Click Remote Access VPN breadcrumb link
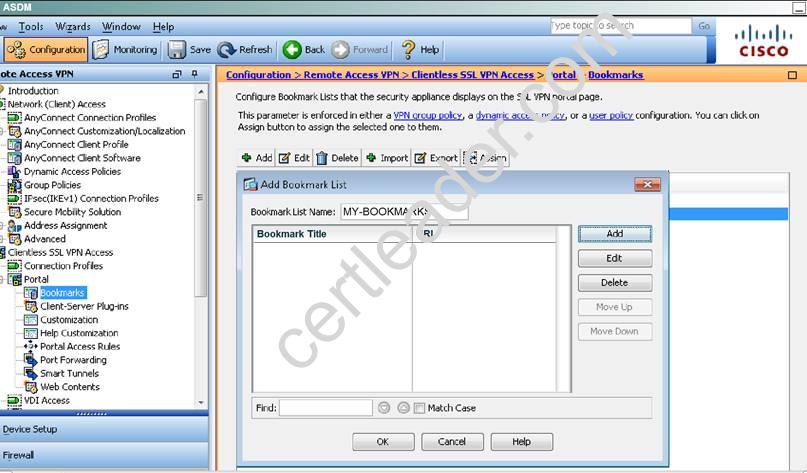 click(351, 75)
